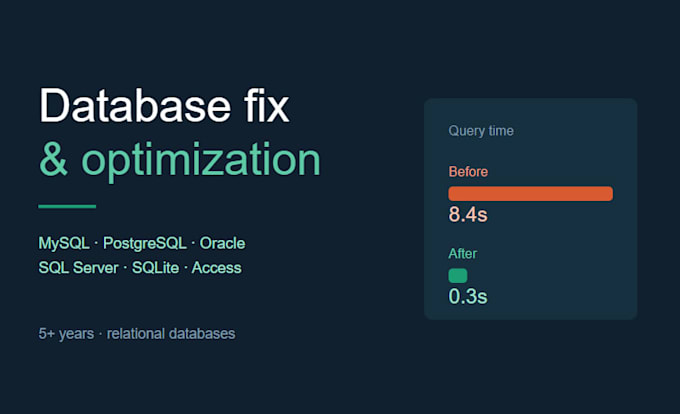The width and height of the screenshot is (680, 414).
Task: Click the "Query time" card title
Action: 481,131
